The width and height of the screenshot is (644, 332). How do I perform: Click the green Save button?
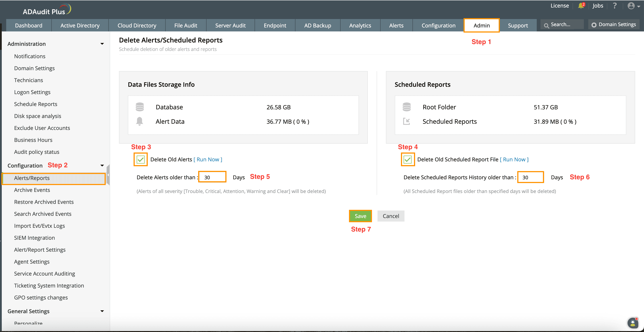click(x=360, y=216)
